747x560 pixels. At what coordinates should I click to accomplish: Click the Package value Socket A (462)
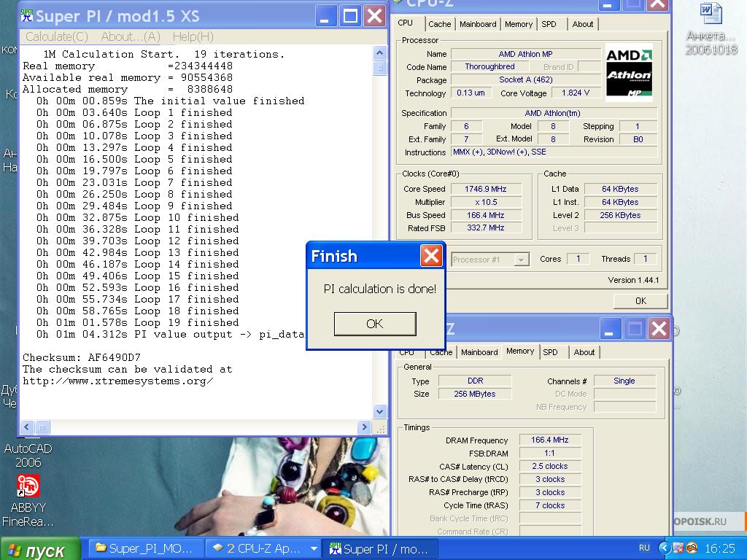525,79
